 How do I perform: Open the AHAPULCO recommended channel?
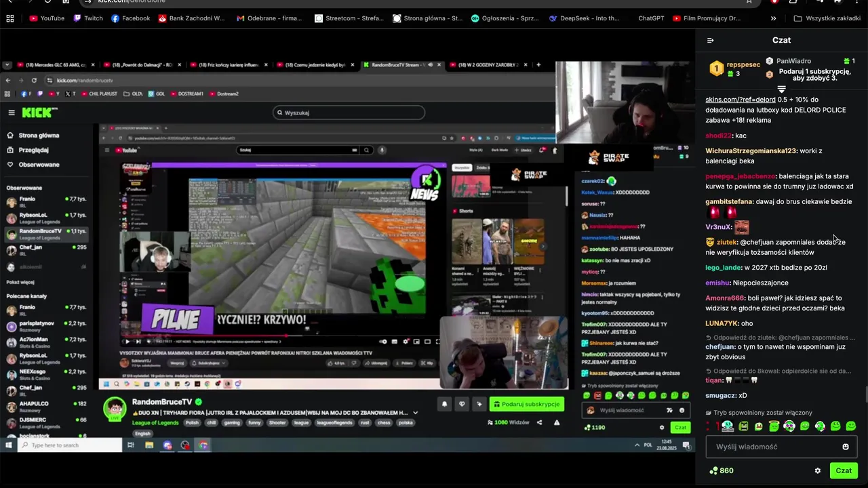coord(46,406)
